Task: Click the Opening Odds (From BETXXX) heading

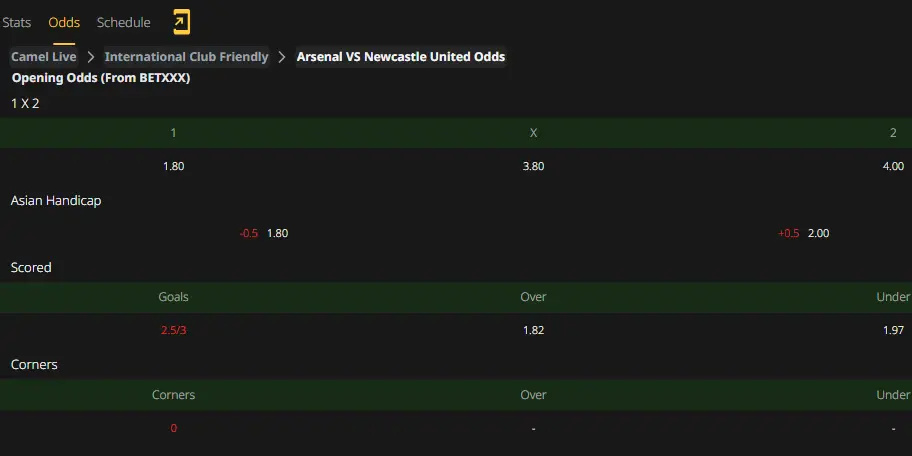Action: point(101,78)
